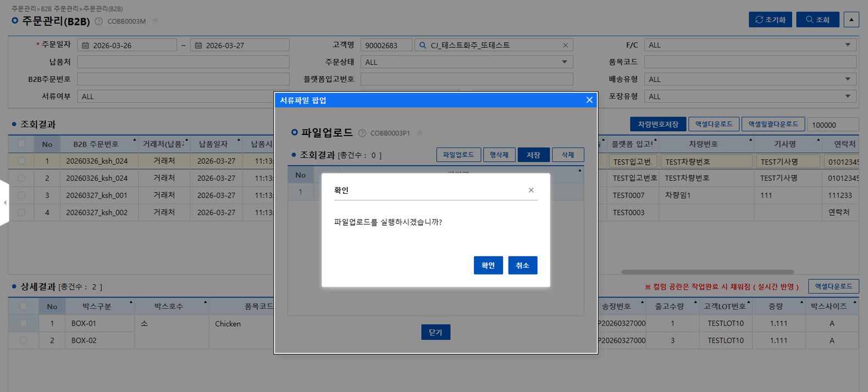Click the B2B 주문관리 breadcrumb
This screenshot has width=868, height=392.
click(59, 9)
